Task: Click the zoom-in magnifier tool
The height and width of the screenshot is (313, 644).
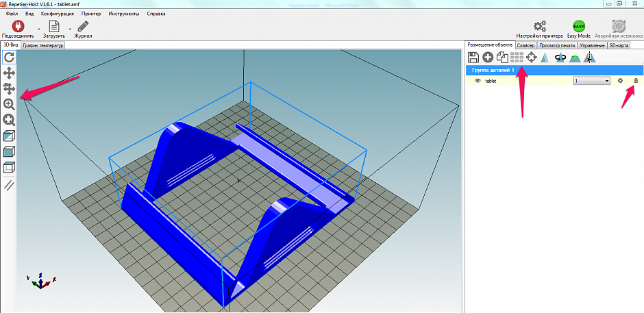Action: pos(10,104)
